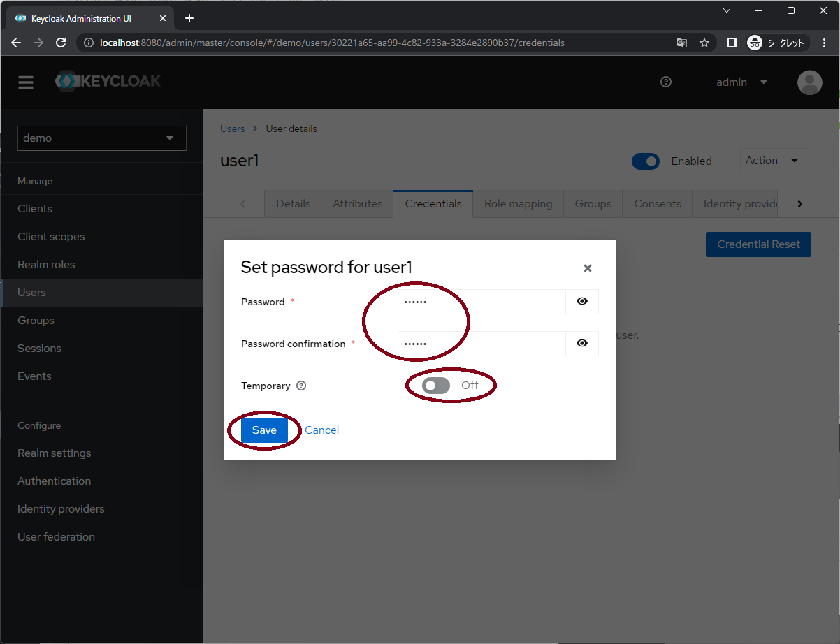Click the incognito profile indicator

[778, 43]
